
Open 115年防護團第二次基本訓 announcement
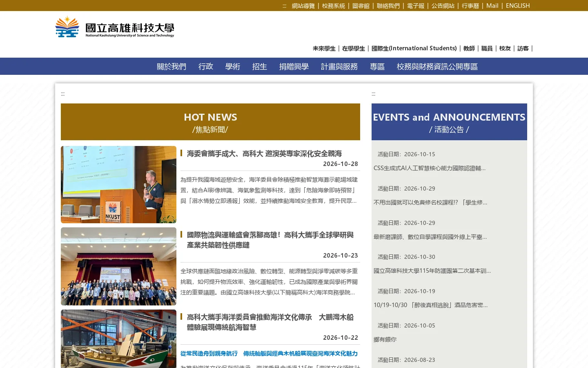tap(432, 271)
